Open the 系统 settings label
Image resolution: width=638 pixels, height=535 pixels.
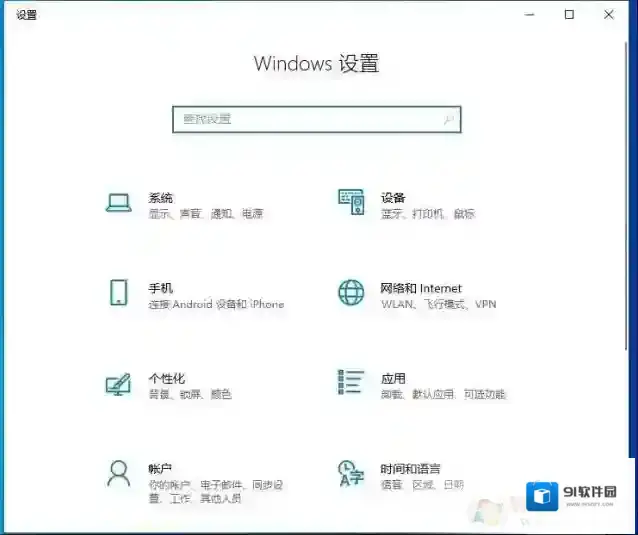(161, 198)
